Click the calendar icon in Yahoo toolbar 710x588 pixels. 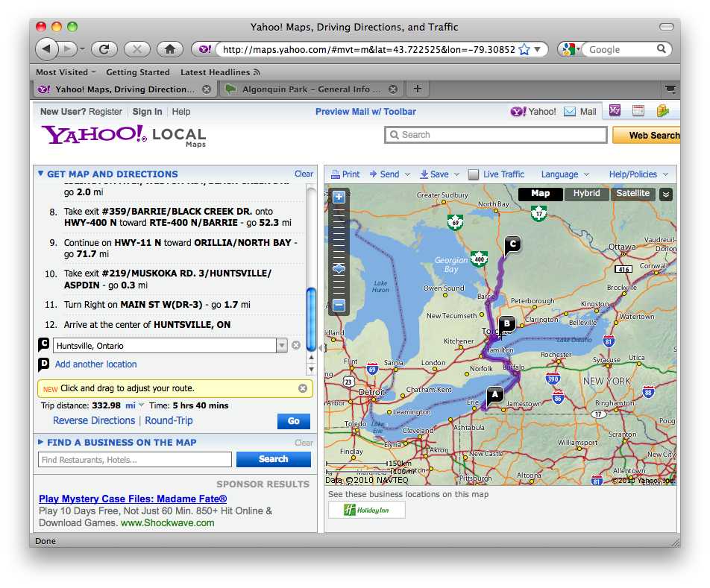[638, 110]
